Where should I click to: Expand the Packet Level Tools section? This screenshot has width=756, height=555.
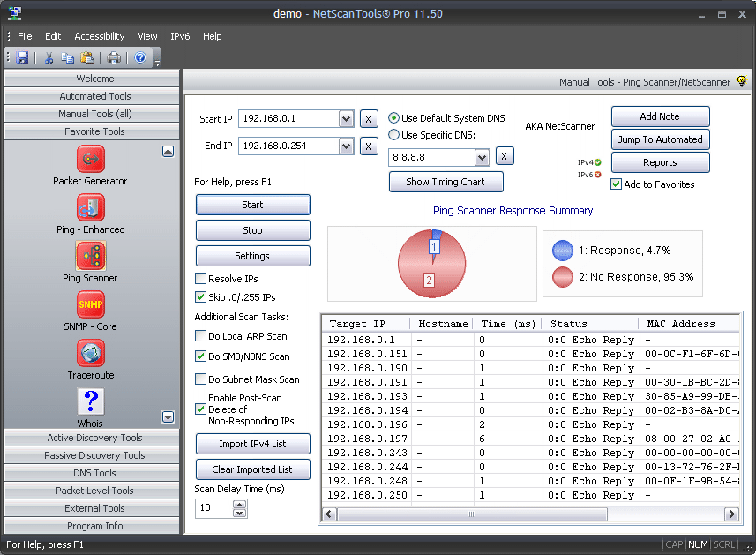(92, 491)
